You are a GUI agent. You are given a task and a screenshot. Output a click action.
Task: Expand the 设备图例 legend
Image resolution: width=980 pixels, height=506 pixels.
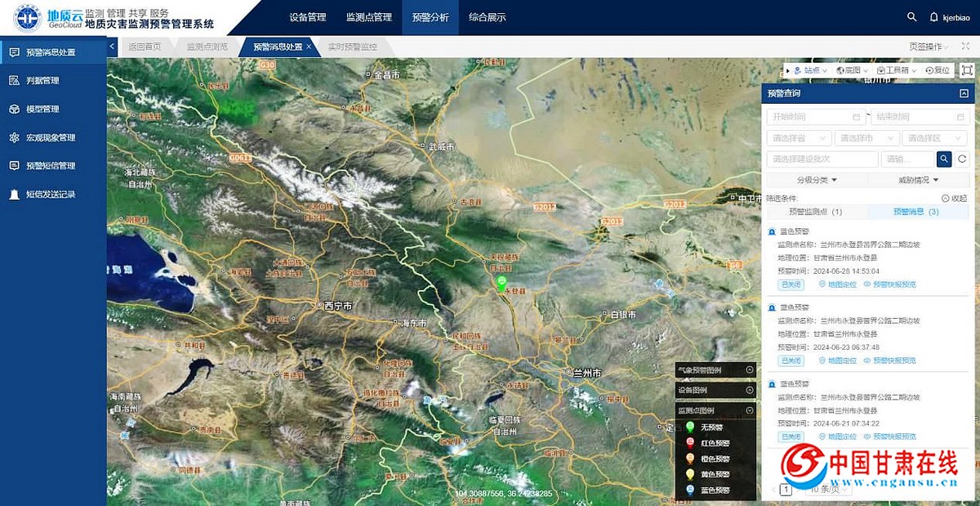pyautogui.click(x=750, y=391)
